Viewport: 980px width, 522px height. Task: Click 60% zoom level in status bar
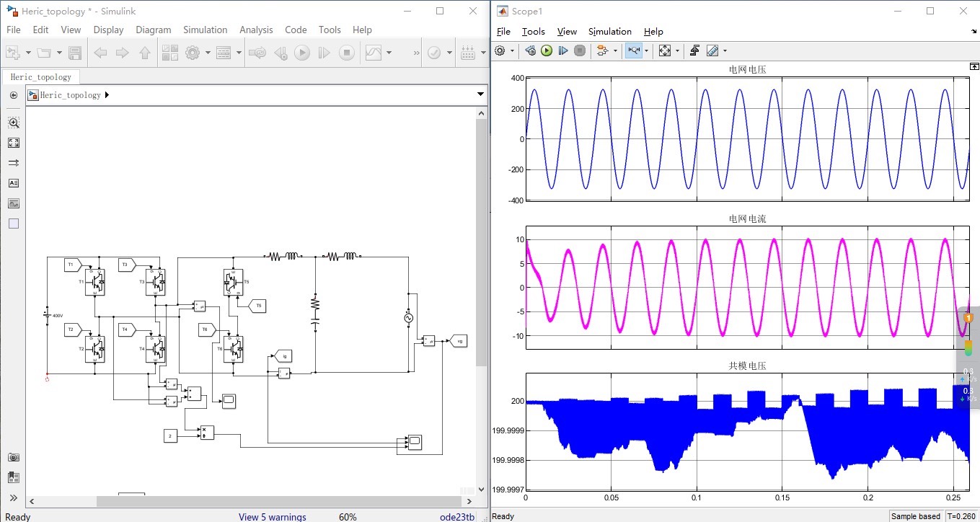click(348, 517)
